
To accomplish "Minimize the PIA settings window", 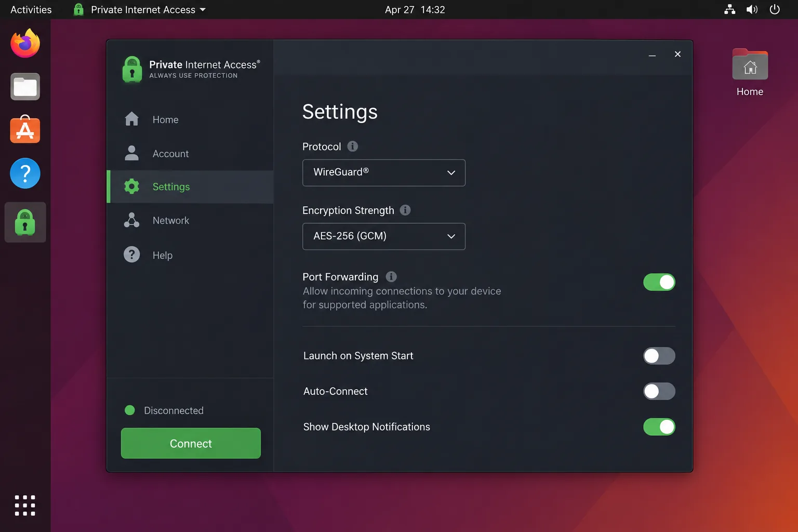I will (652, 55).
